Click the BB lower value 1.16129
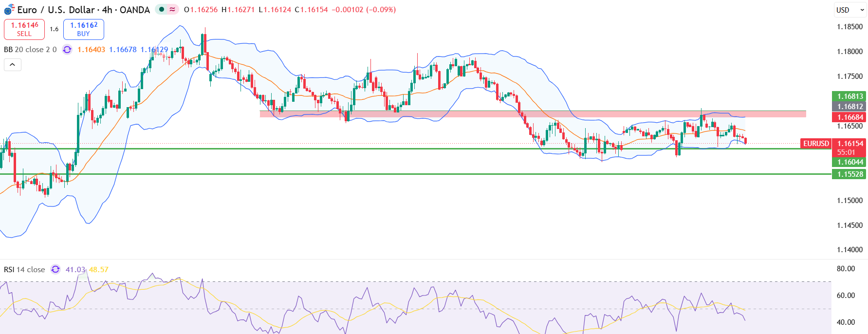Screen dimensions: 868x334 pos(154,50)
